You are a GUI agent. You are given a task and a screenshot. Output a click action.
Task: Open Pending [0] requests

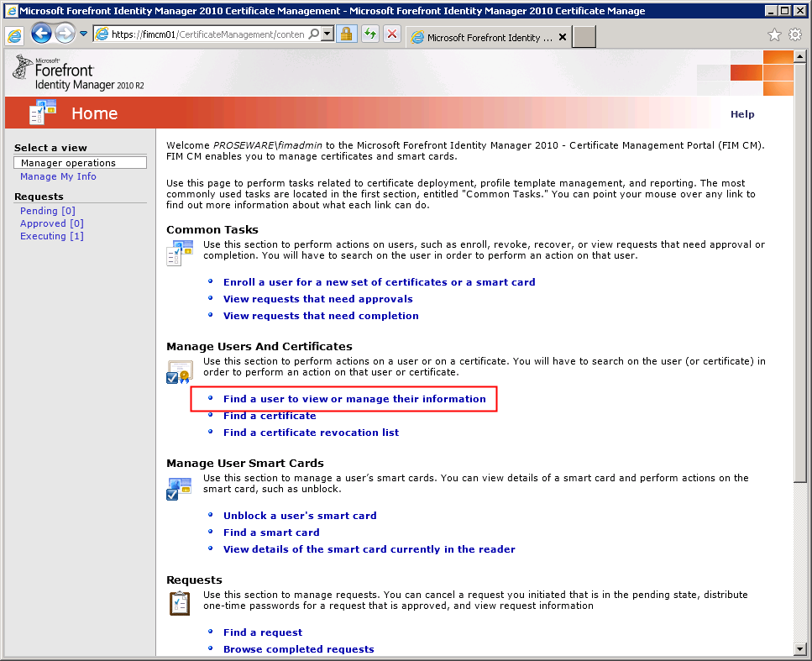[48, 210]
